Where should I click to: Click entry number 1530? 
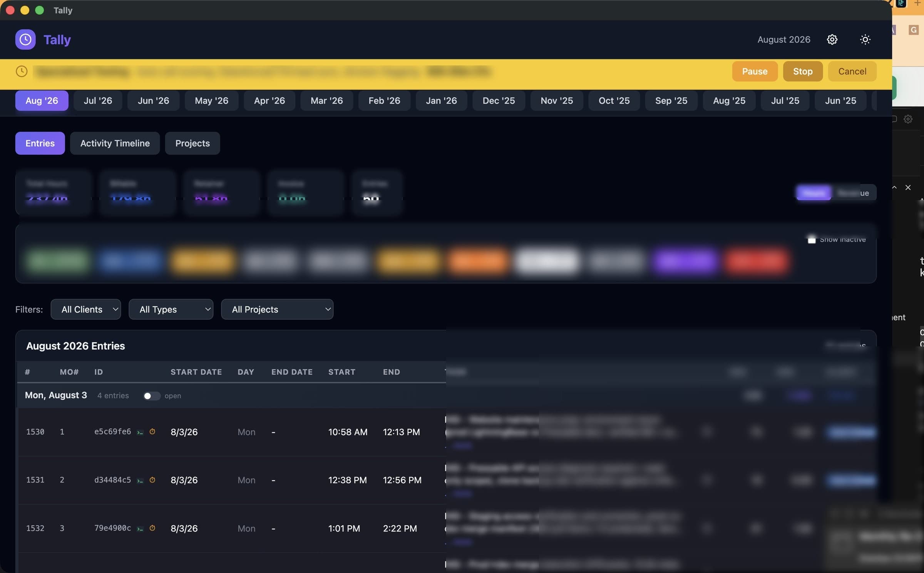tap(35, 432)
